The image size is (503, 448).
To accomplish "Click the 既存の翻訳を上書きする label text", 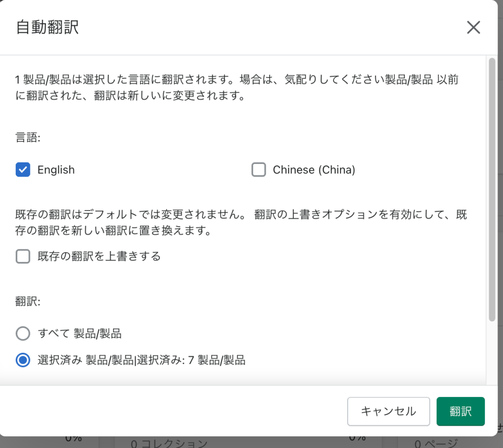I will click(x=99, y=256).
